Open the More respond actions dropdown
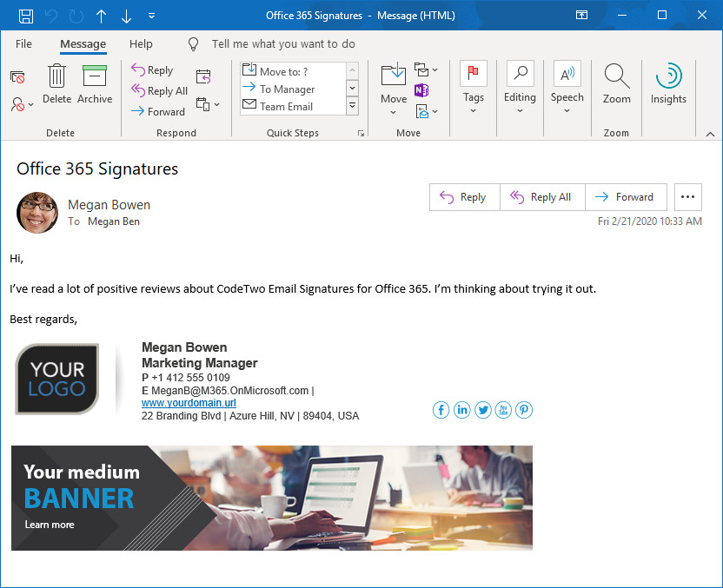This screenshot has width=723, height=588. click(208, 104)
